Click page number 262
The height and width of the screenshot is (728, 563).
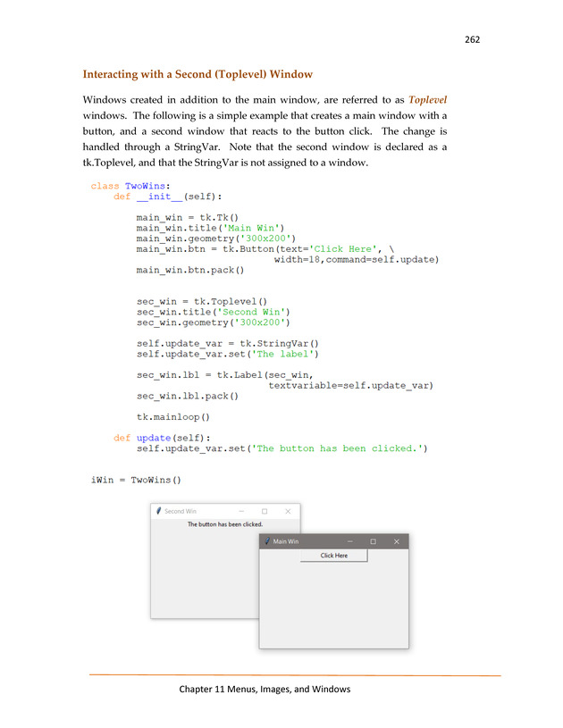(x=472, y=40)
